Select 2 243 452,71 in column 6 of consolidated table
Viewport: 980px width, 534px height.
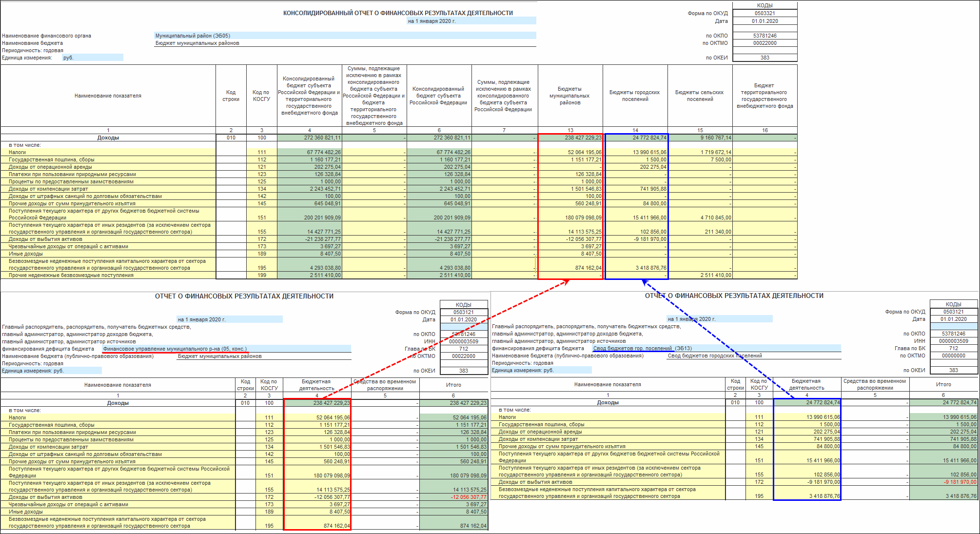[x=439, y=189]
